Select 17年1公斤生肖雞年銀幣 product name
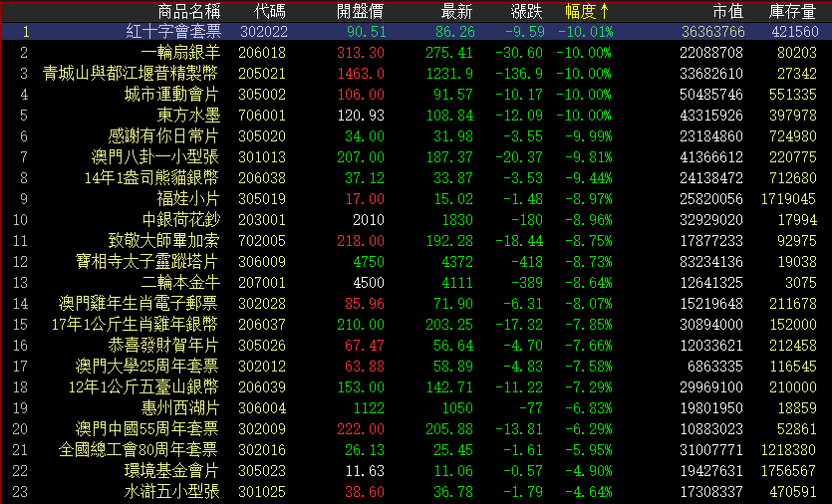Image resolution: width=832 pixels, height=504 pixels. pyautogui.click(x=135, y=324)
